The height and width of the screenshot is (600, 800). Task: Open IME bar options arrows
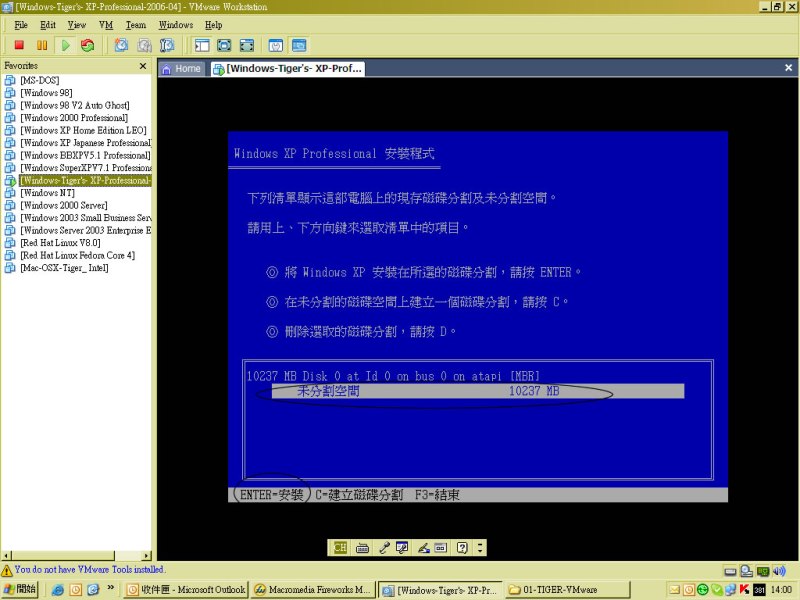[x=480, y=548]
